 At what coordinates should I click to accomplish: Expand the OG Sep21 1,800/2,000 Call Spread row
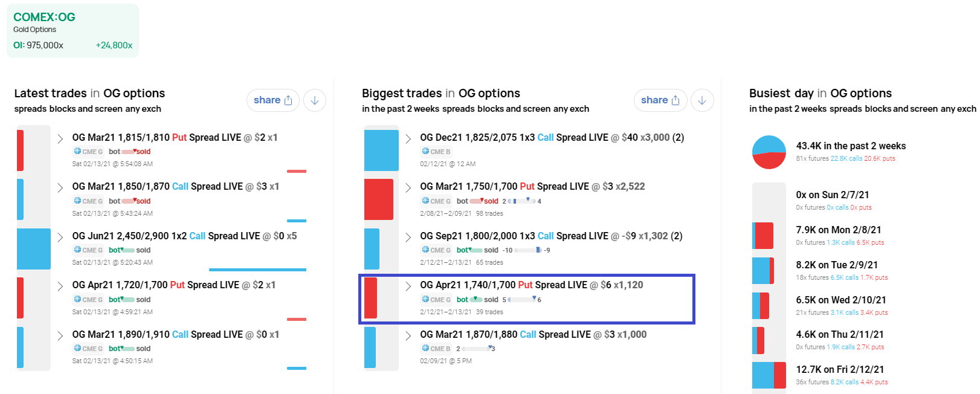[408, 237]
